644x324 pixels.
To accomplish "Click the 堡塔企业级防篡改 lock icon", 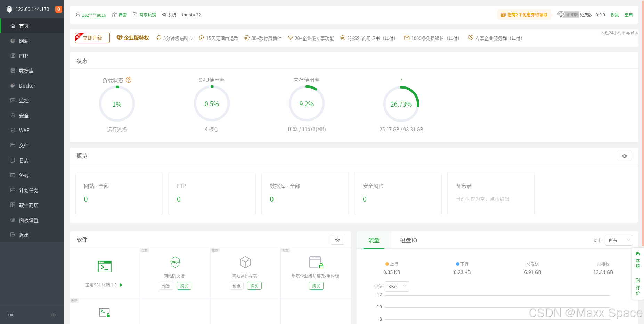I will click(x=316, y=263).
